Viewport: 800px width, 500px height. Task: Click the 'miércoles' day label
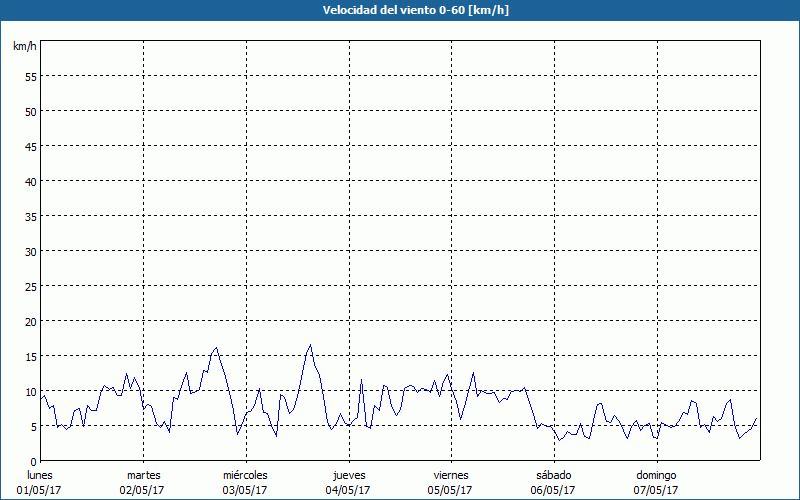click(x=245, y=475)
